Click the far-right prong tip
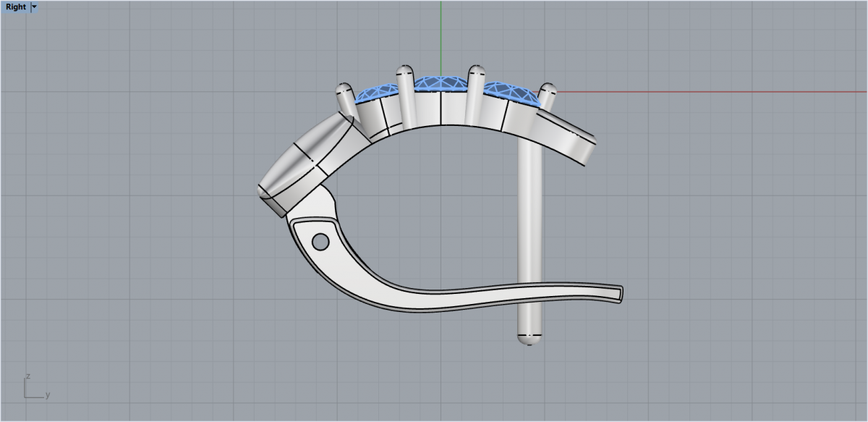868x422 pixels. 548,90
